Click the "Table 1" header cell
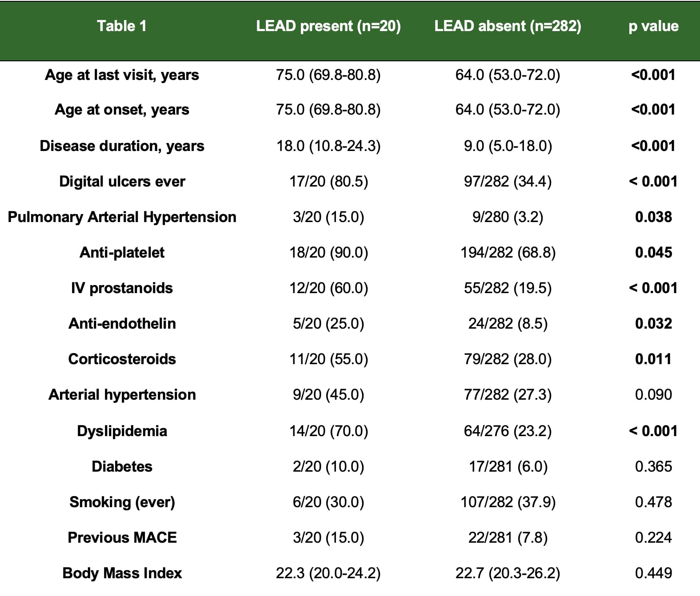The width and height of the screenshot is (700, 596). pyautogui.click(x=122, y=26)
